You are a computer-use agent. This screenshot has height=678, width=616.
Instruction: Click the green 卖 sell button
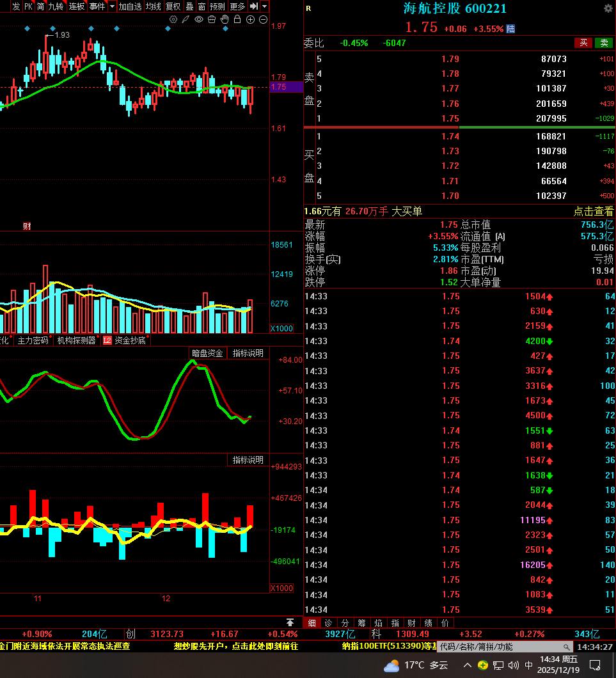(604, 42)
